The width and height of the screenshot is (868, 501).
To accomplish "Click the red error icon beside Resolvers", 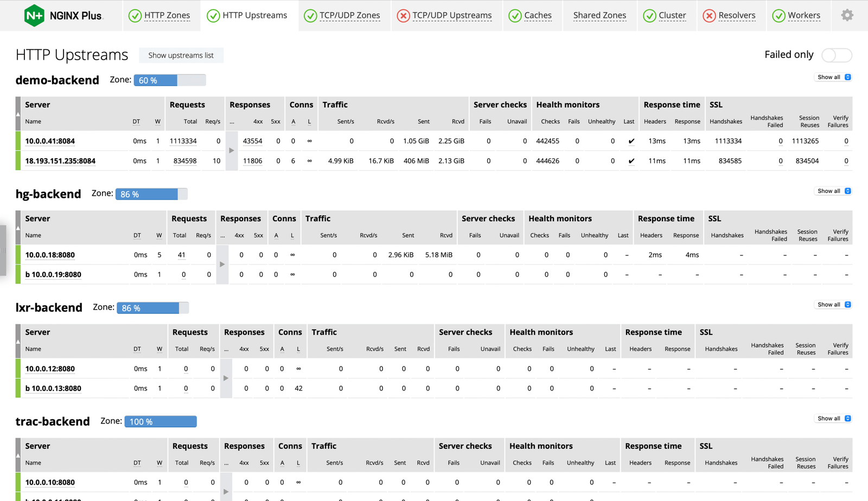I will pos(709,16).
